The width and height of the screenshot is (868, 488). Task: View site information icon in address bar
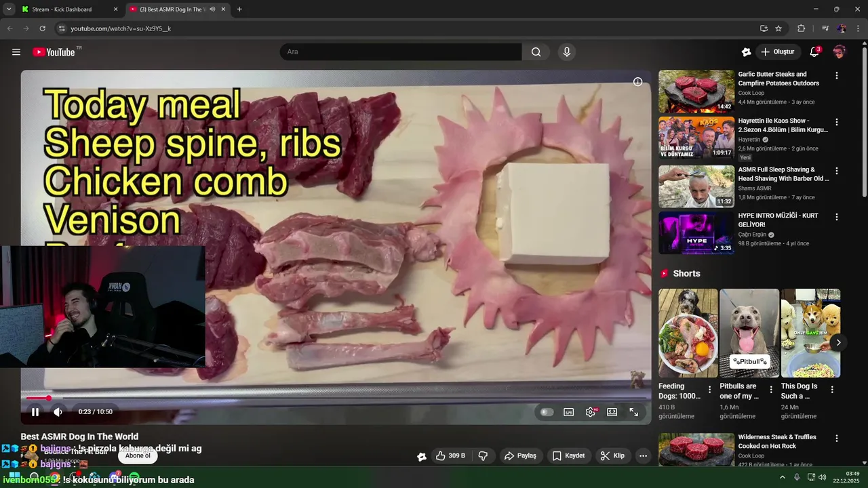pyautogui.click(x=61, y=28)
